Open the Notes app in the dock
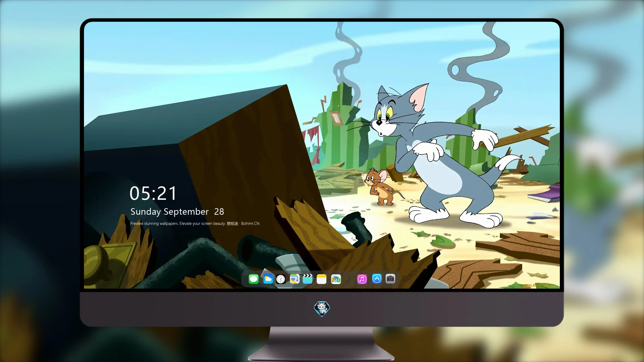 (x=321, y=279)
